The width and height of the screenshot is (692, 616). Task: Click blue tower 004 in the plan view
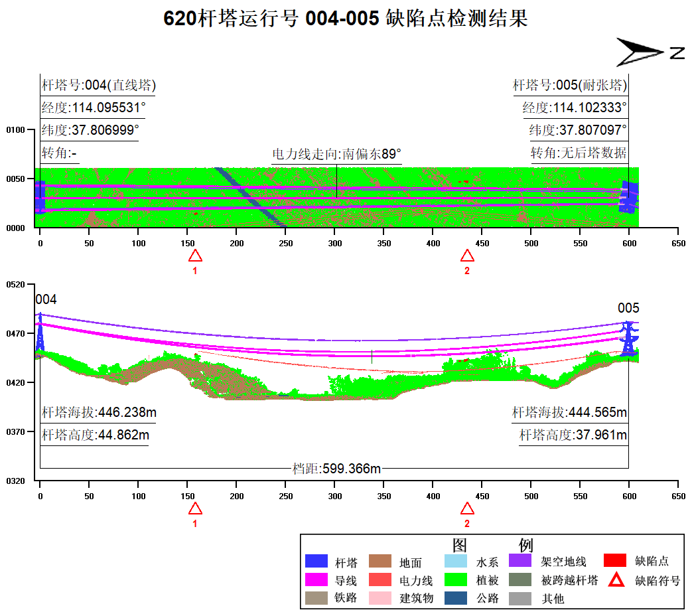point(40,197)
